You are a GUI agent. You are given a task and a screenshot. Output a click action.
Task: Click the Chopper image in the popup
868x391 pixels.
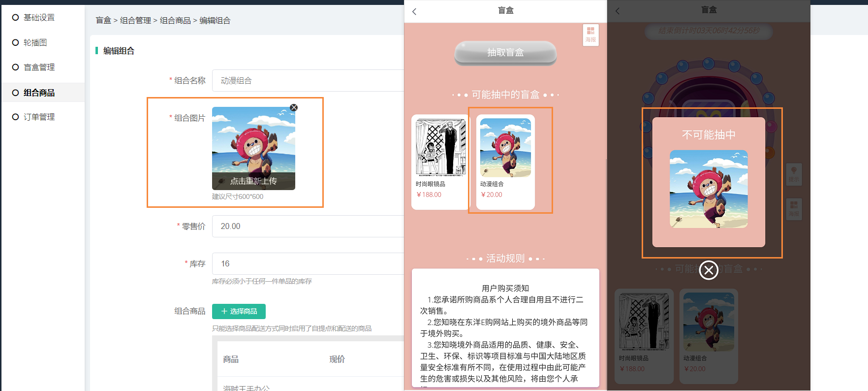(x=709, y=189)
